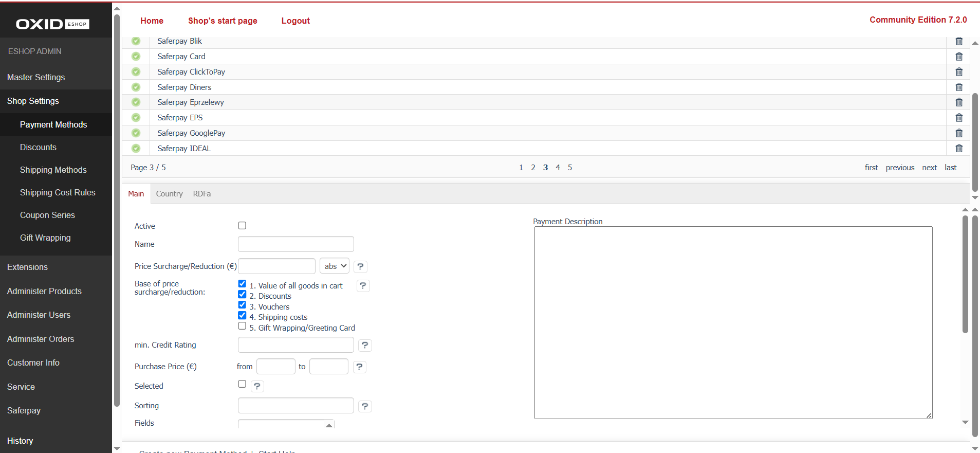Screen dimensions: 980x453
Task: Open Shop's start page link
Action: pyautogui.click(x=223, y=21)
